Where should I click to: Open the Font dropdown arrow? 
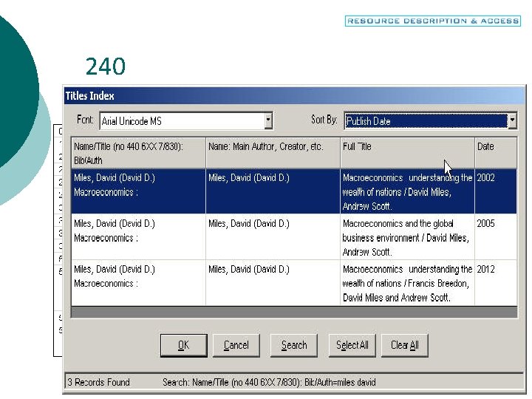pyautogui.click(x=268, y=120)
